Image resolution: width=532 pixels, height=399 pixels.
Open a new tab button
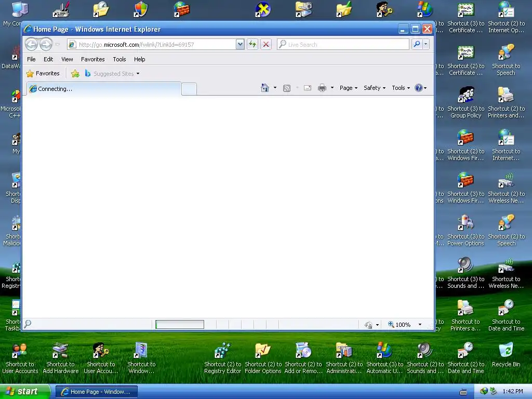tap(189, 89)
